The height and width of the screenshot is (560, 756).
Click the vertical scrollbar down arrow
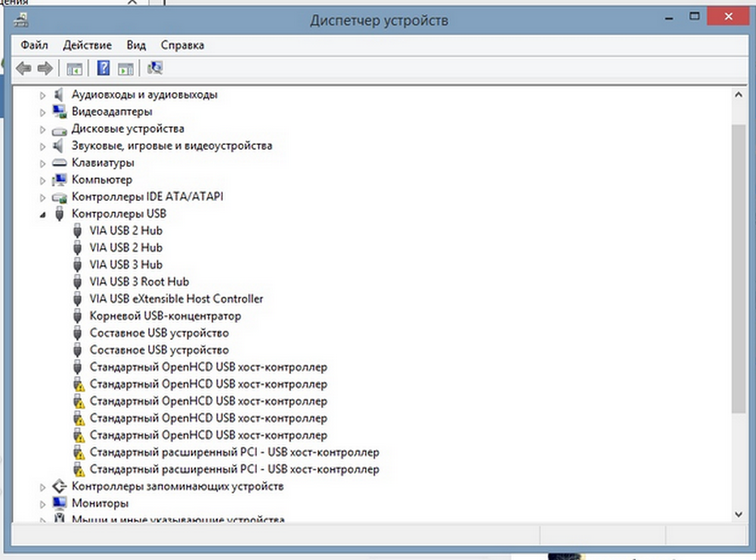tap(739, 514)
